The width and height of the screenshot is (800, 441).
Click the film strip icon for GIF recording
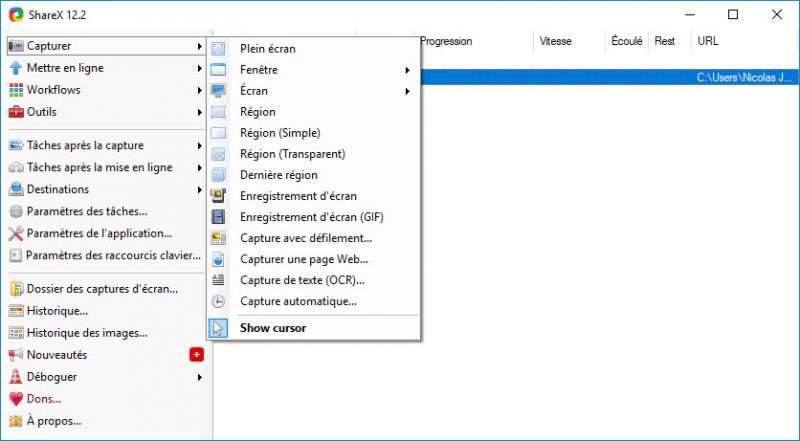coord(218,217)
